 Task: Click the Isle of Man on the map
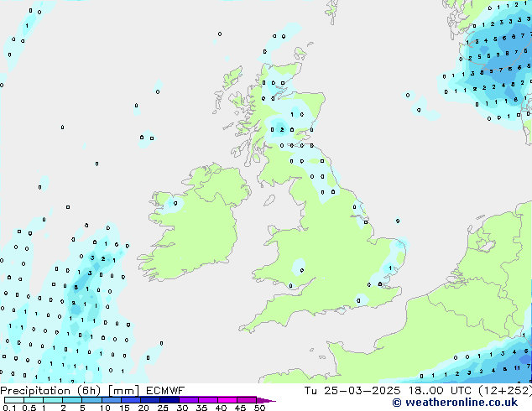(x=269, y=200)
